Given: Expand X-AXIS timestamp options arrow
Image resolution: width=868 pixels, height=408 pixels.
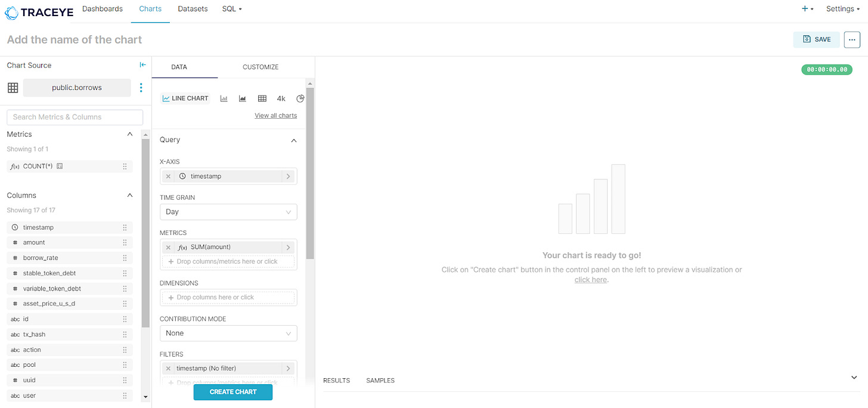Looking at the screenshot, I should pyautogui.click(x=288, y=177).
